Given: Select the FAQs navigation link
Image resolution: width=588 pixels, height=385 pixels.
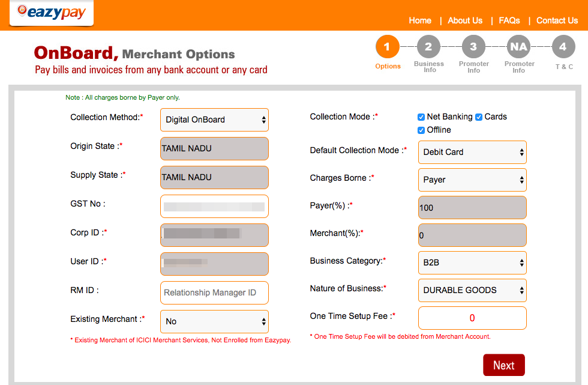Looking at the screenshot, I should click(509, 20).
